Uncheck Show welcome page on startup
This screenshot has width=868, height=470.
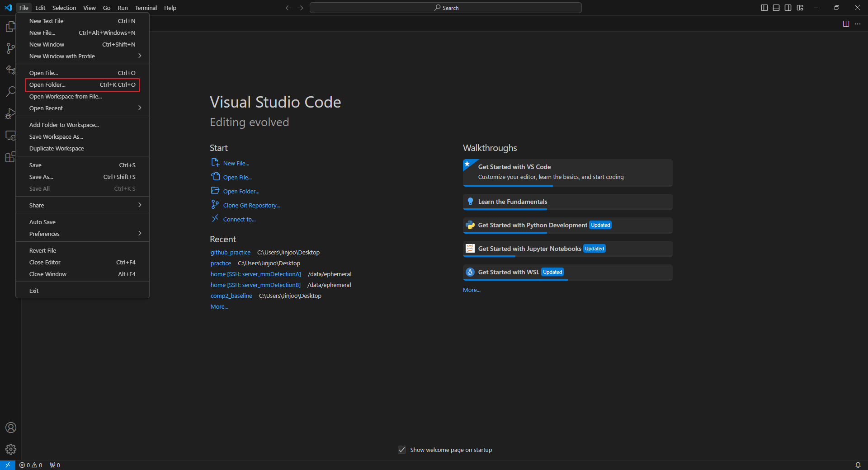(x=402, y=450)
